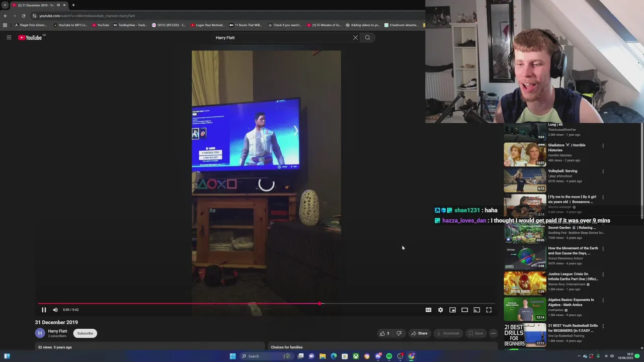Clear the search box text

point(355,38)
